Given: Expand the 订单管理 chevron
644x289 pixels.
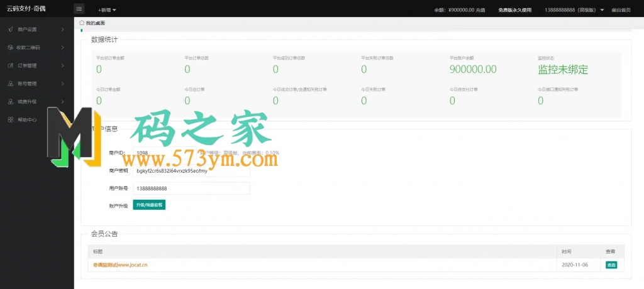Looking at the screenshot, I should tap(62, 66).
